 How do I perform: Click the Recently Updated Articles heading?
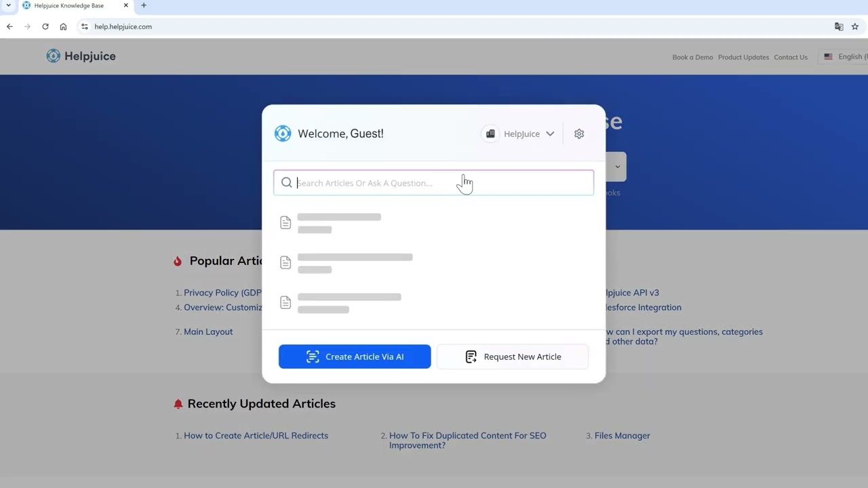pos(262,403)
